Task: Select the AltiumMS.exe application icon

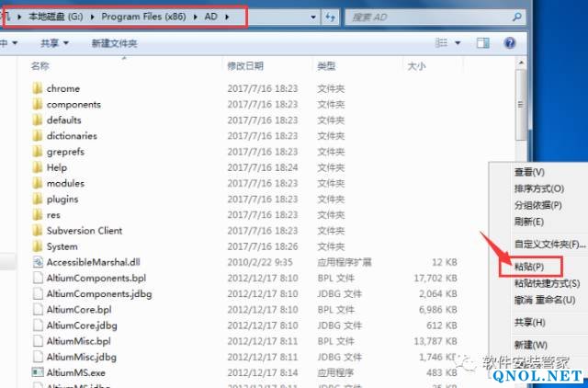Action: tap(37, 372)
